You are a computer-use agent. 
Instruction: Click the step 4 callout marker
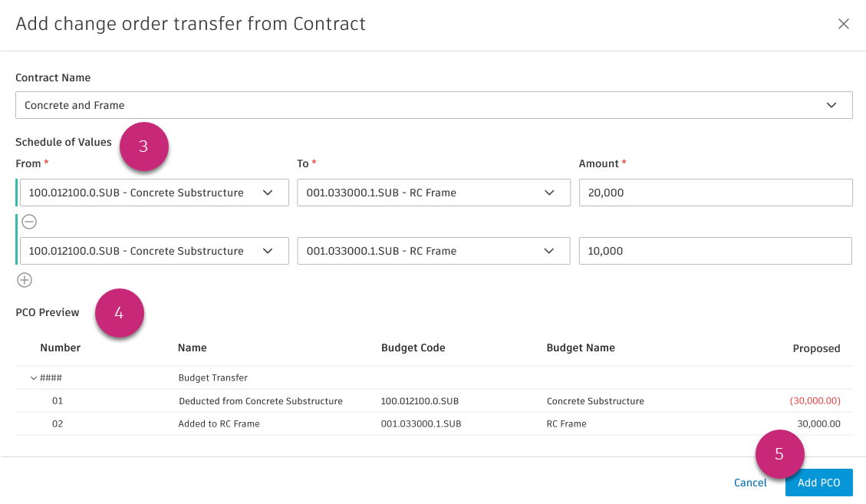[119, 313]
